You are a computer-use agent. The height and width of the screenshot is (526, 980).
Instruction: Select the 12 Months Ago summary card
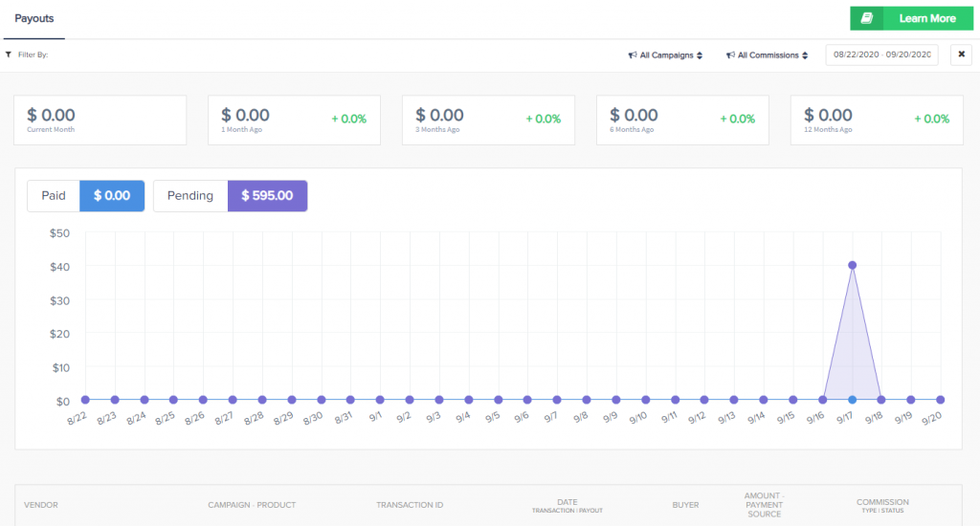[876, 120]
